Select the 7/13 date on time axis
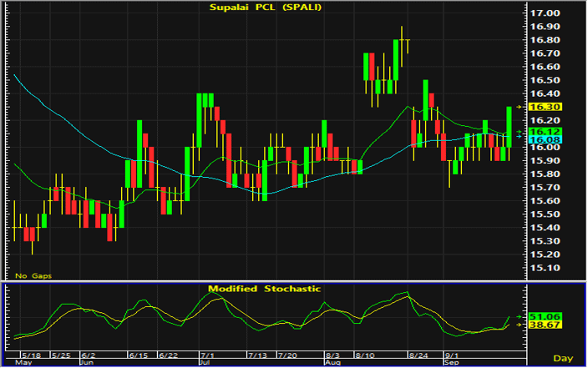The image size is (588, 368). tap(257, 355)
